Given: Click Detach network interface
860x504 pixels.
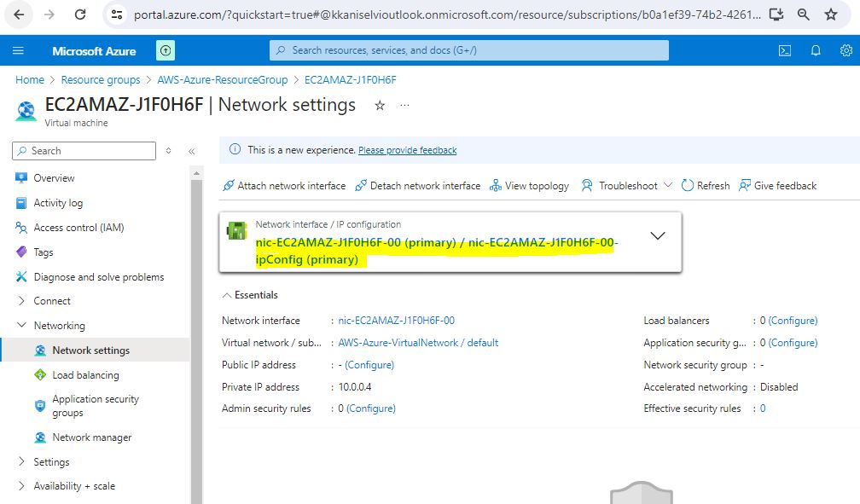Looking at the screenshot, I should tap(417, 186).
